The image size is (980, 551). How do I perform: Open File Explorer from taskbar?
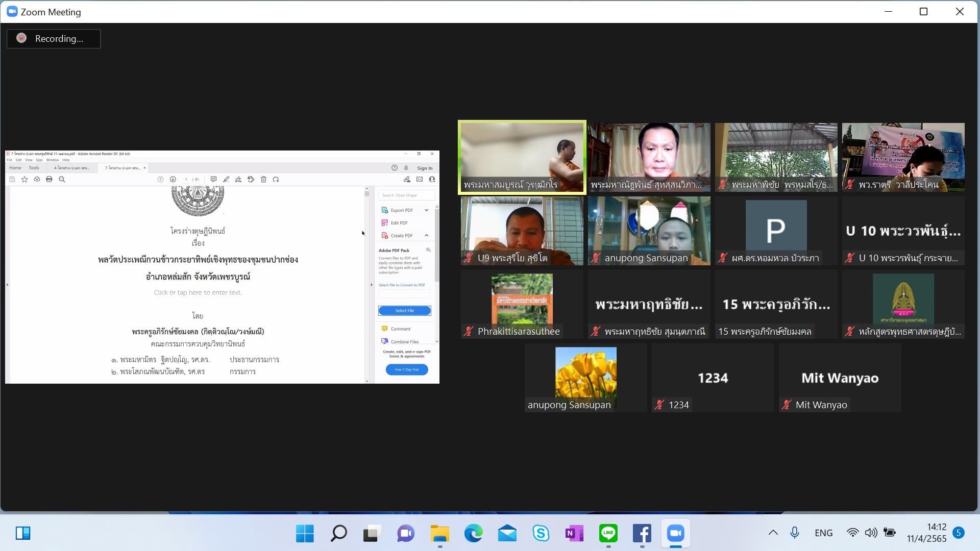[x=439, y=534]
